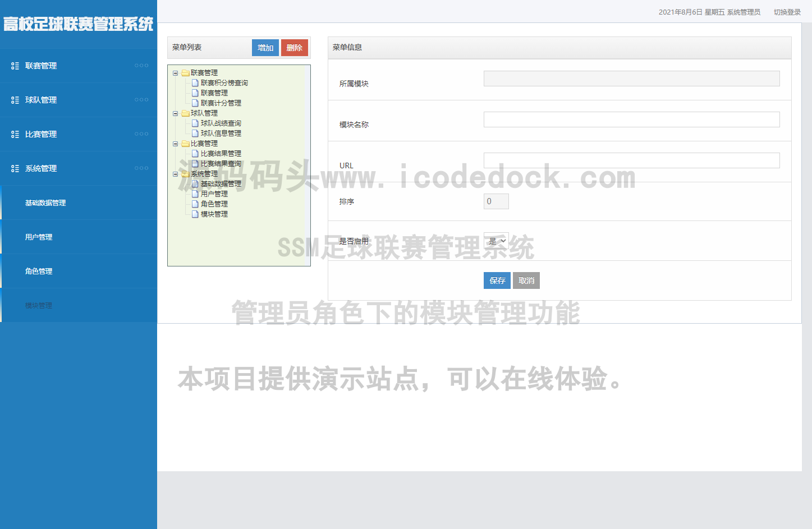Select the 联赛积分榜查询 document icon

195,82
